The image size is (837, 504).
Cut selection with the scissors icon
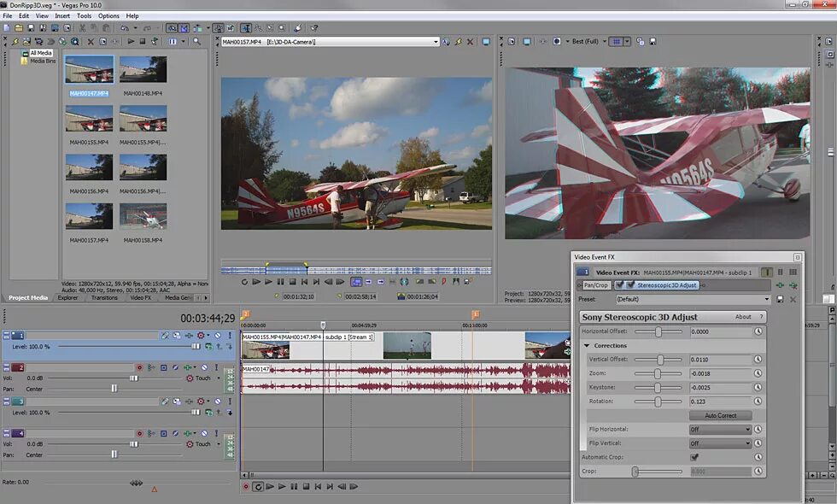pos(82,27)
